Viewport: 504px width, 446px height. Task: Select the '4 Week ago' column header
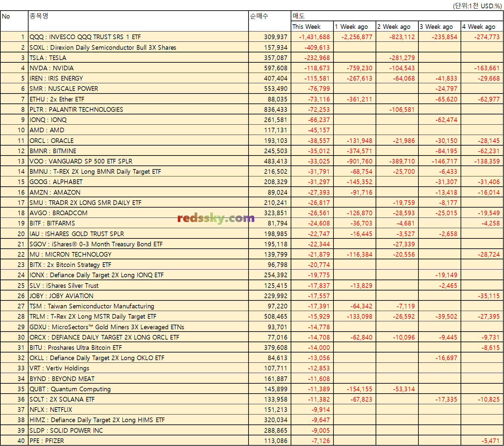click(482, 27)
